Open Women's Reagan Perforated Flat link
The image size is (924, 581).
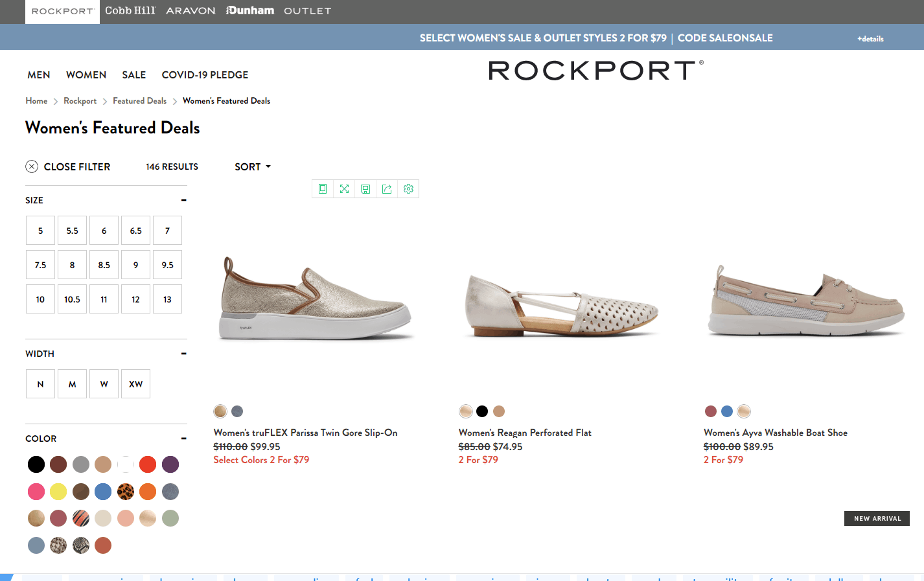525,433
